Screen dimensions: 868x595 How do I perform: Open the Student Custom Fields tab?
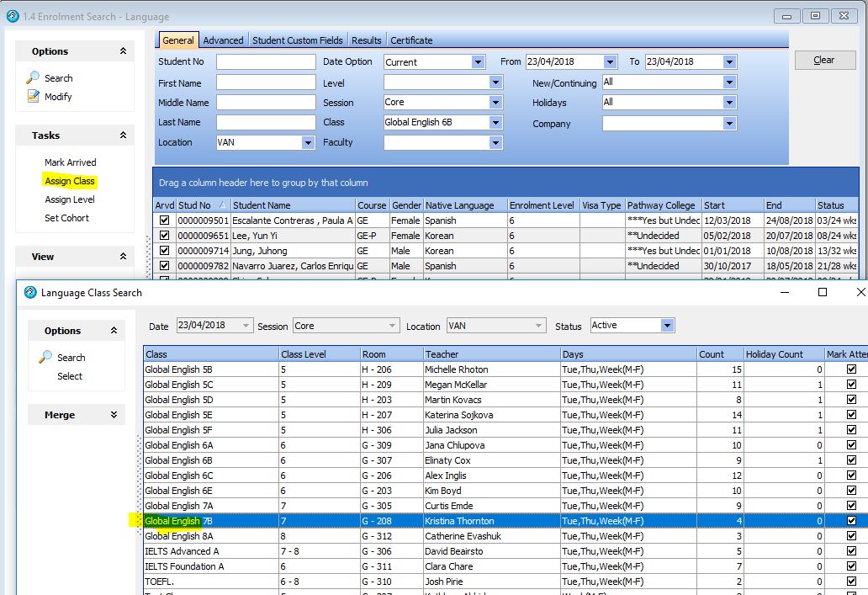pos(298,40)
